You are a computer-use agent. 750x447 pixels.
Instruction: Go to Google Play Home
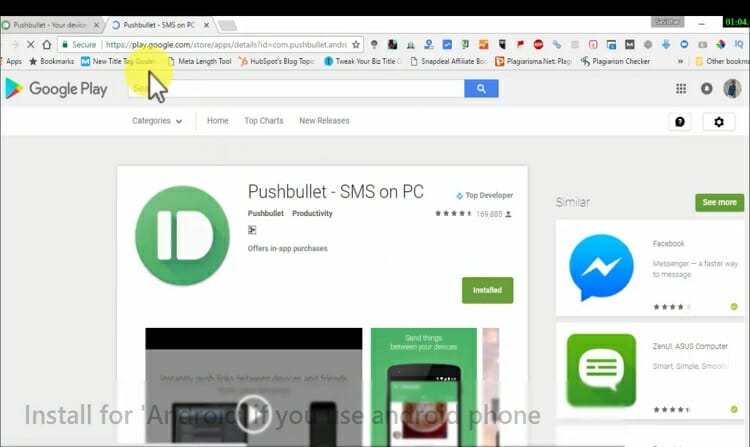218,121
